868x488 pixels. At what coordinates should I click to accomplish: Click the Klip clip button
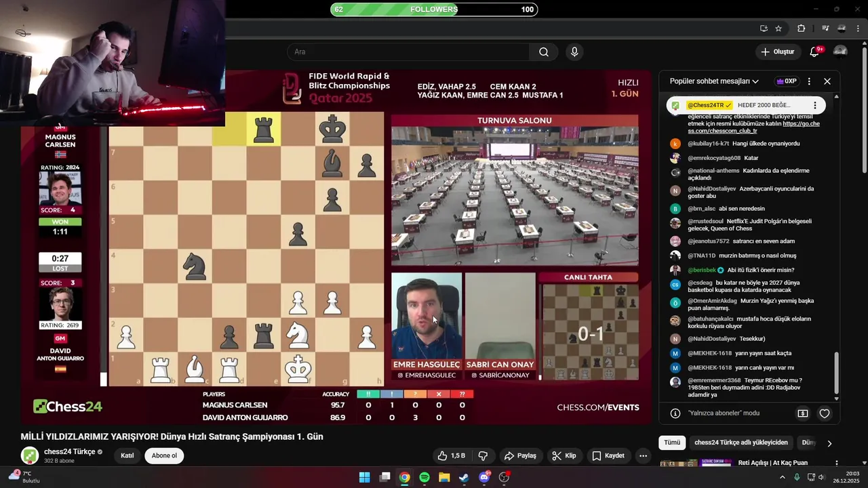pyautogui.click(x=564, y=455)
